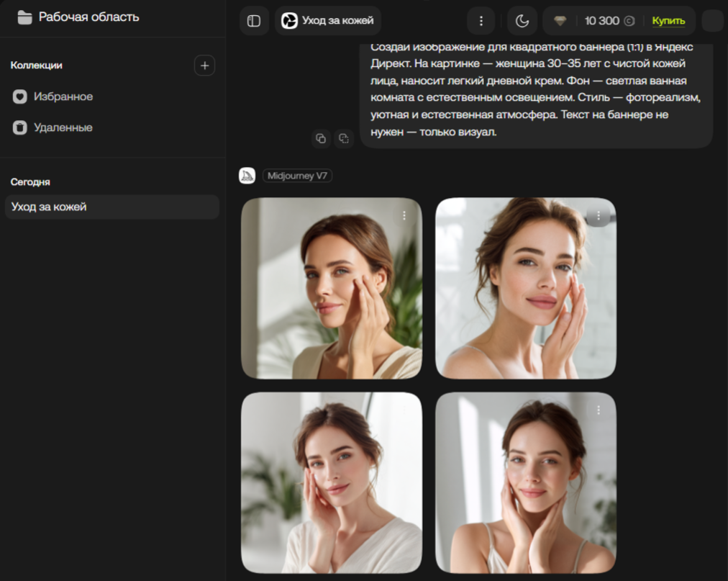Open options menu on top-left generated image
The image size is (728, 581).
click(404, 215)
